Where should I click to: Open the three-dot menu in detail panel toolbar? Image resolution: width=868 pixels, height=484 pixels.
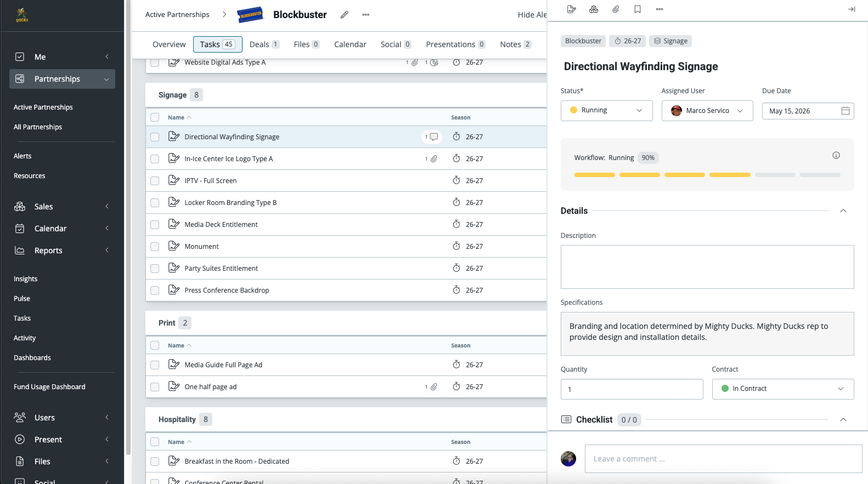click(x=660, y=9)
